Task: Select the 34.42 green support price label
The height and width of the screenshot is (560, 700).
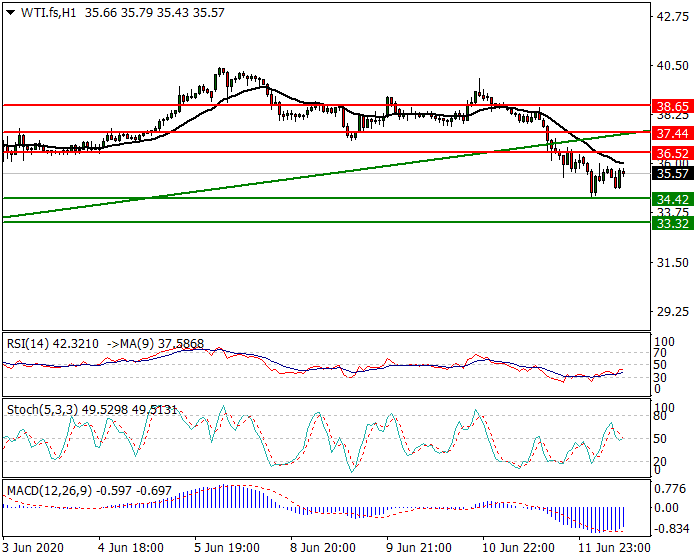Action: [x=673, y=199]
